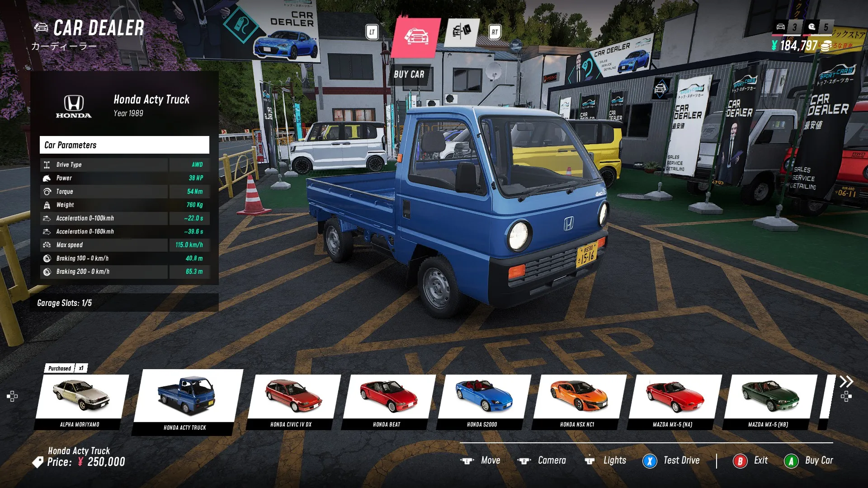Viewport: 868px width, 488px height.
Task: Click the 54 Nm torque value
Action: [x=195, y=192]
